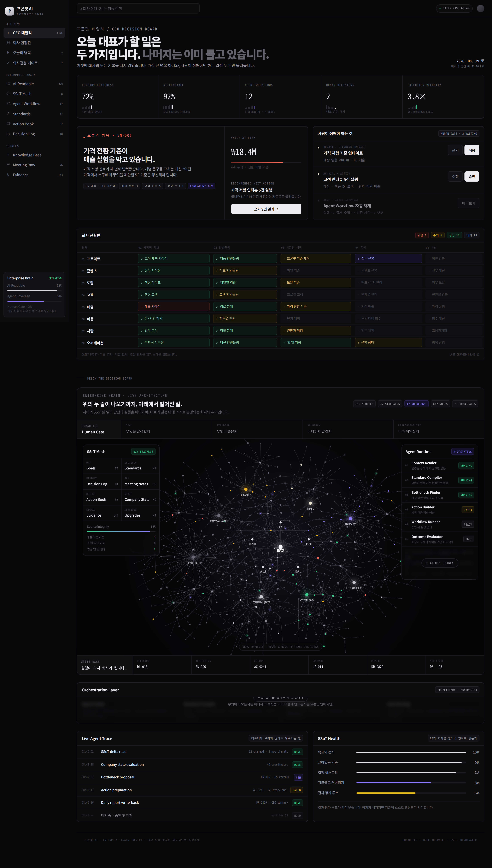Open the DL-018 write-back decision cell
492x868 pixels.
pyautogui.click(x=162, y=665)
